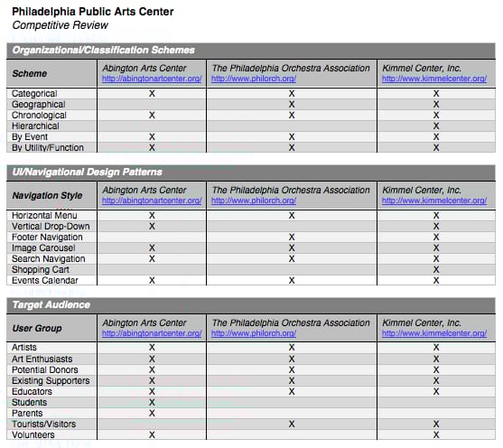This screenshot has height=448, width=503.
Task: Click the 'Hierarchical' row label
Action: tap(35, 126)
